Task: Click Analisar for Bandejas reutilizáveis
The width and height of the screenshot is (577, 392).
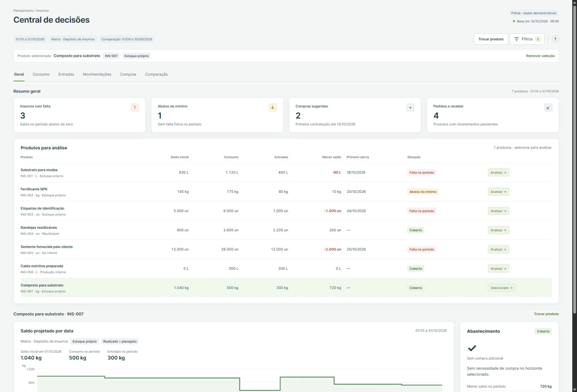Action: [498, 230]
